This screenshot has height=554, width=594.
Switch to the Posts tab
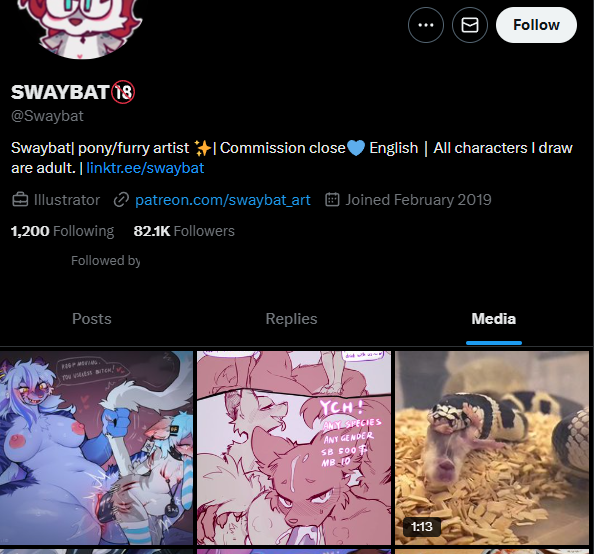[92, 319]
